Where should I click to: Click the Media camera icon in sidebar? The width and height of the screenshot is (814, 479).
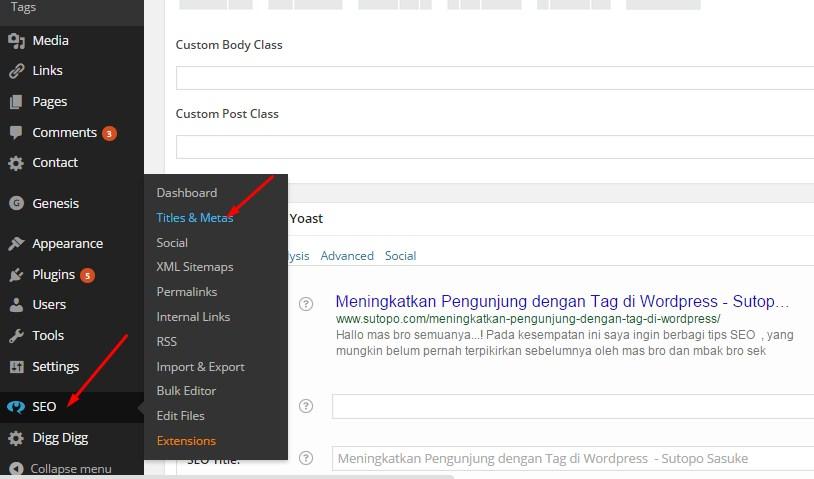click(x=16, y=41)
